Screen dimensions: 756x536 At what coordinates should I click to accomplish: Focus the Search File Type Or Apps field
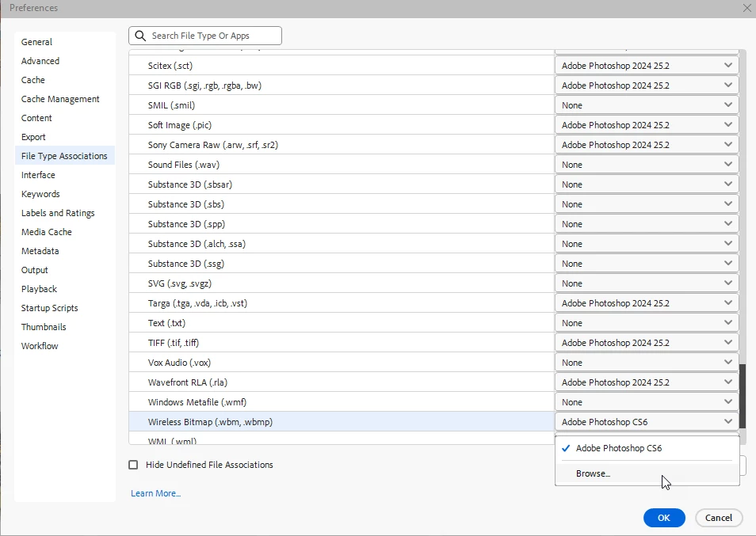205,36
